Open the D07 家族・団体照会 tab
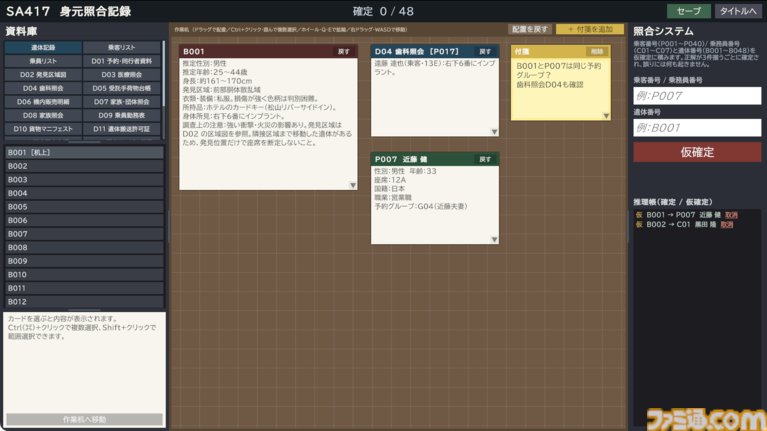The height and width of the screenshot is (431, 767). (x=121, y=102)
